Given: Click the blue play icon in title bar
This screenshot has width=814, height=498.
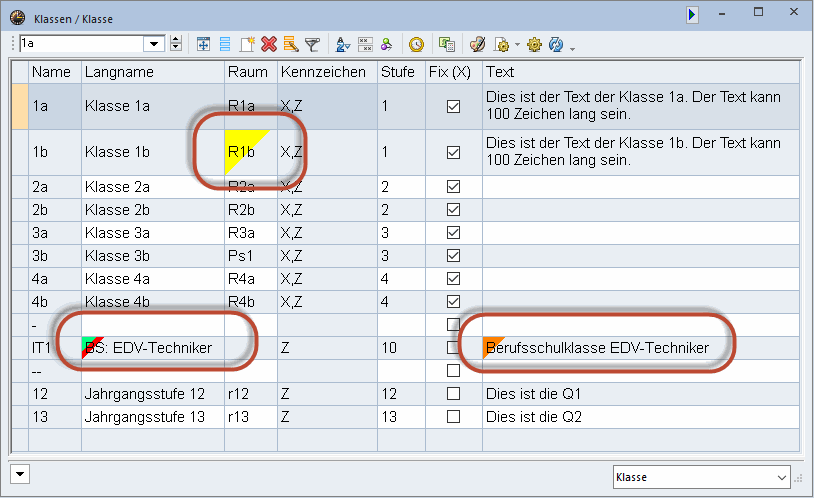Looking at the screenshot, I should pos(692,14).
